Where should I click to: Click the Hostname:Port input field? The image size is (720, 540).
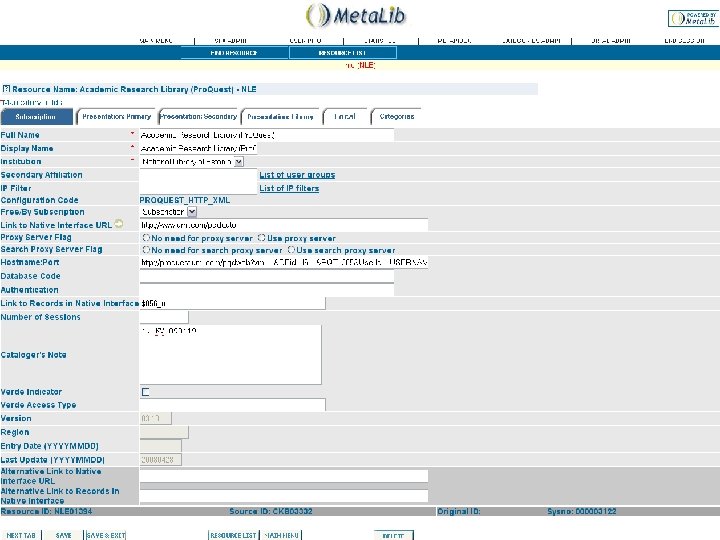(x=284, y=262)
